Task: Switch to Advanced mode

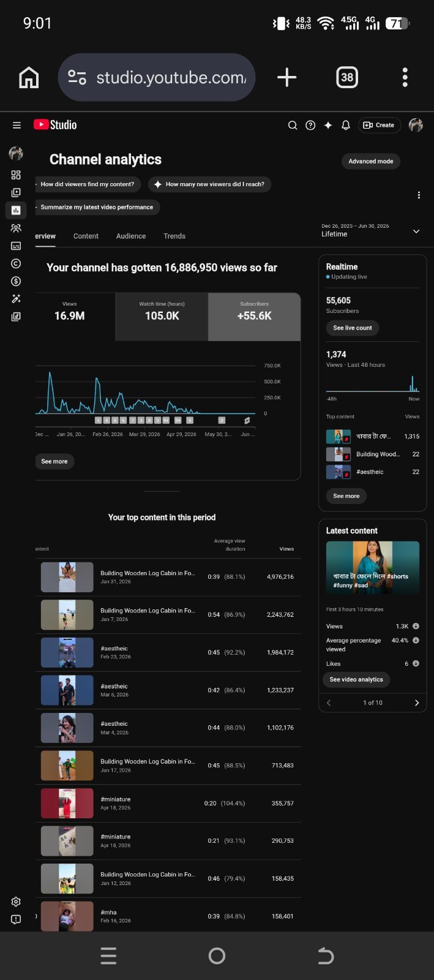Action: click(x=371, y=161)
